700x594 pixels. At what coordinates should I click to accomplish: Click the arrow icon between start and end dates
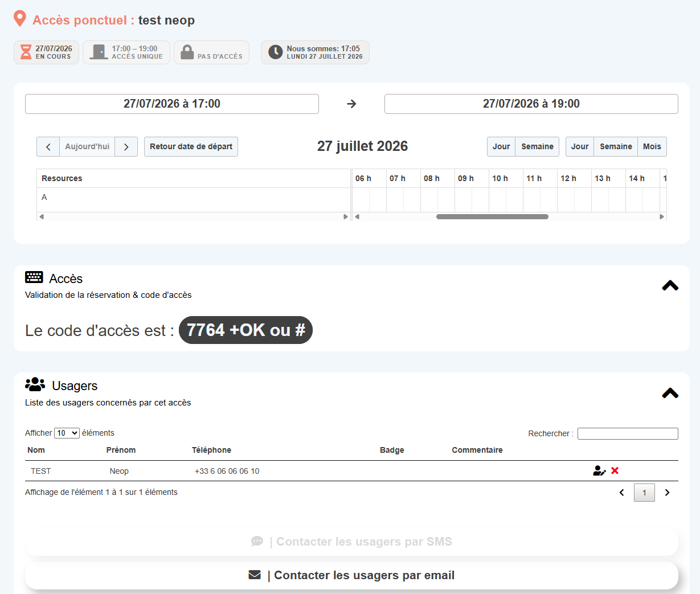click(351, 104)
